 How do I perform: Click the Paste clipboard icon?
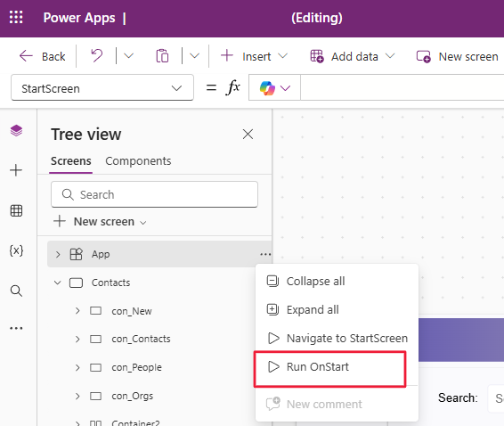click(x=162, y=56)
